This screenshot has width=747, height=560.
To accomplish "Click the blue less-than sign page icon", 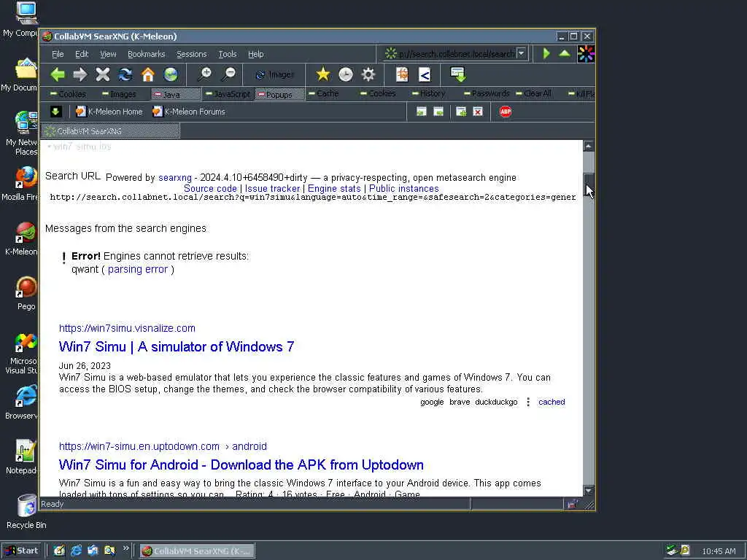I will tap(425, 74).
